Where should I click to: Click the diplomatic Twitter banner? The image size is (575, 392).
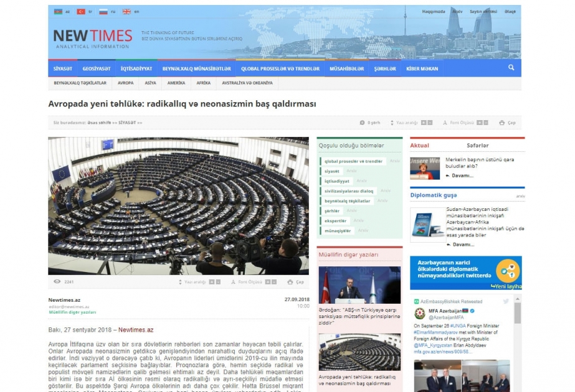[x=466, y=273]
